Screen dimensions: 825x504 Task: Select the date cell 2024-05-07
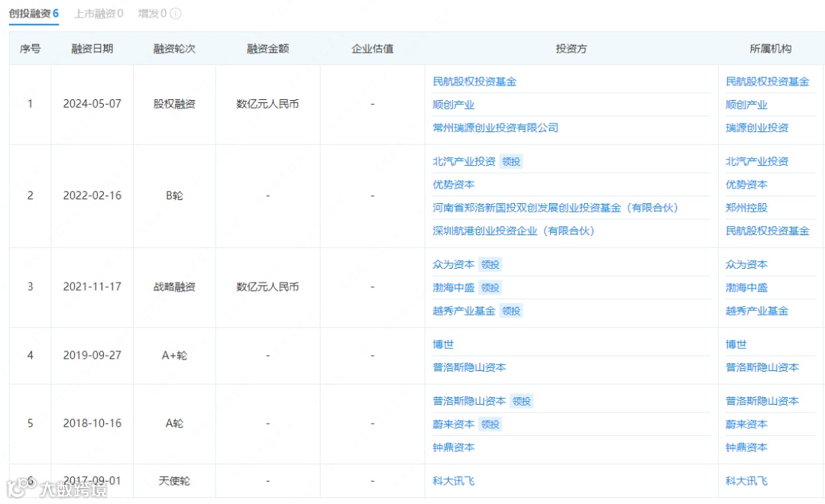point(92,104)
